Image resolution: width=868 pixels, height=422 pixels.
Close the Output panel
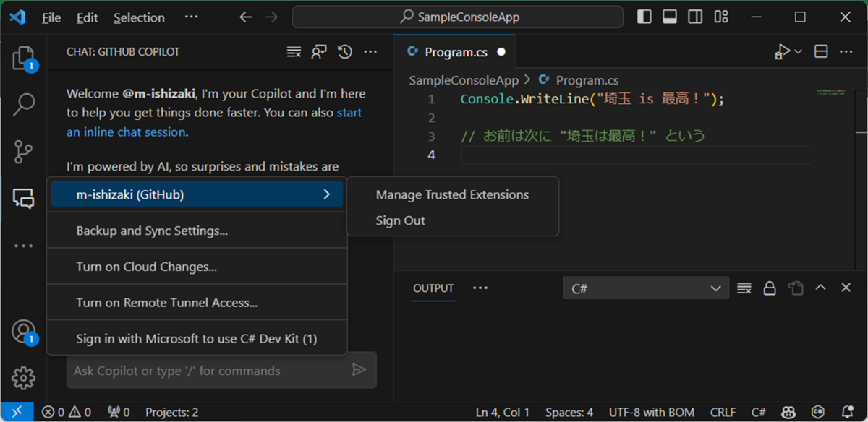(x=846, y=288)
